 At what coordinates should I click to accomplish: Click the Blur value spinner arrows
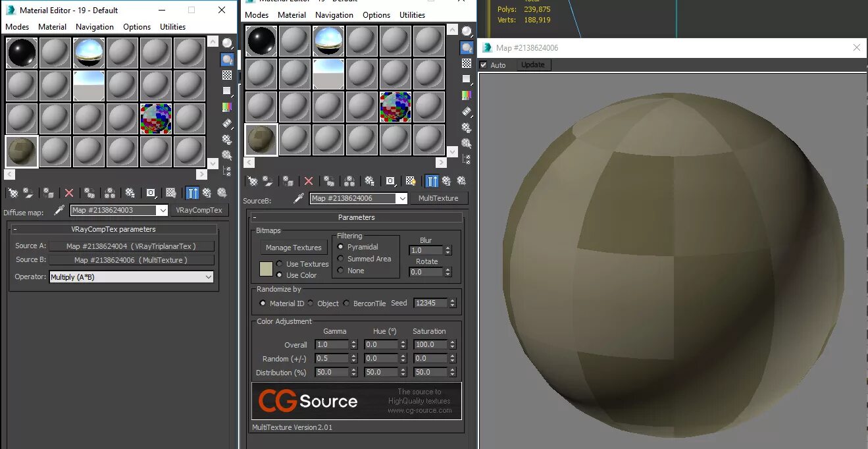tap(448, 250)
